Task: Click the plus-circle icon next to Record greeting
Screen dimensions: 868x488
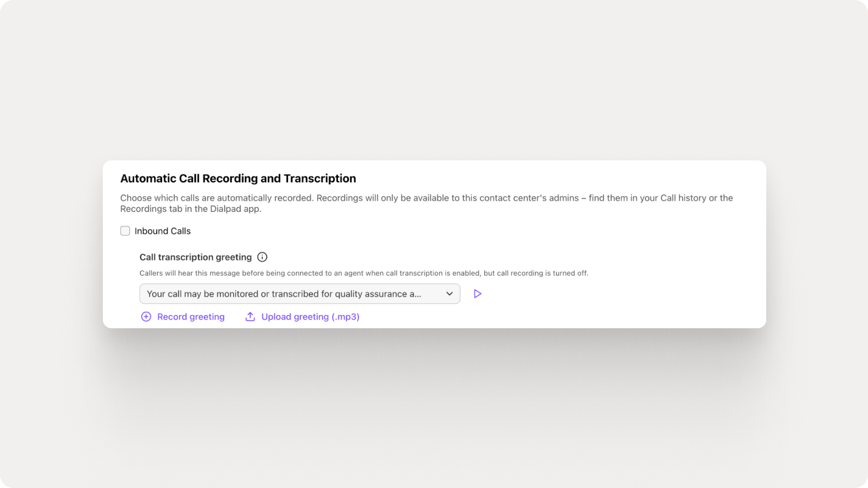Action: 146,317
